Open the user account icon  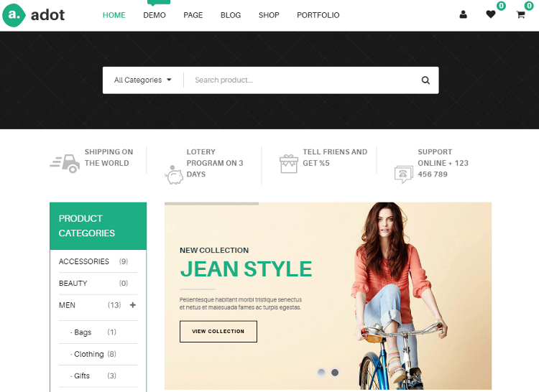pos(463,14)
